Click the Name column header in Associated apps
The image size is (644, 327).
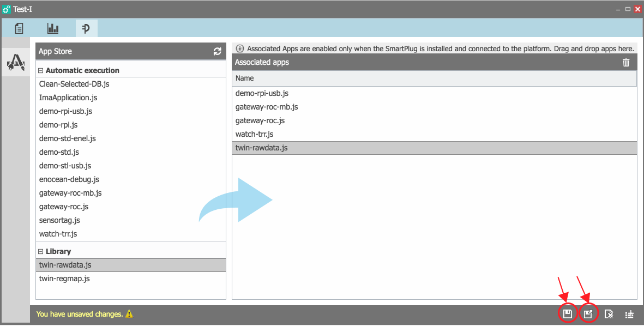coord(244,78)
